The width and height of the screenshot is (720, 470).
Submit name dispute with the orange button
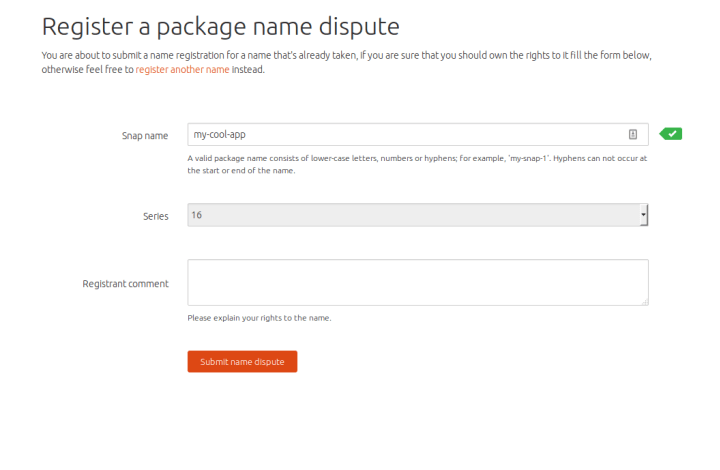tap(242, 362)
